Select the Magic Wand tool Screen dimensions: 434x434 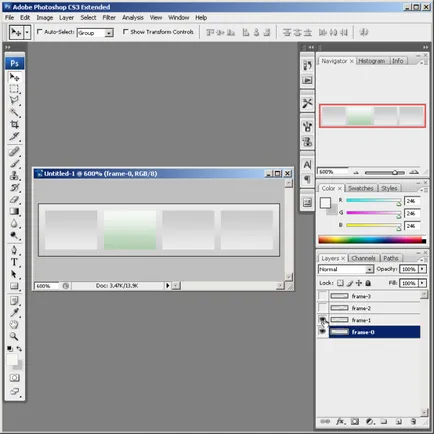click(14, 112)
